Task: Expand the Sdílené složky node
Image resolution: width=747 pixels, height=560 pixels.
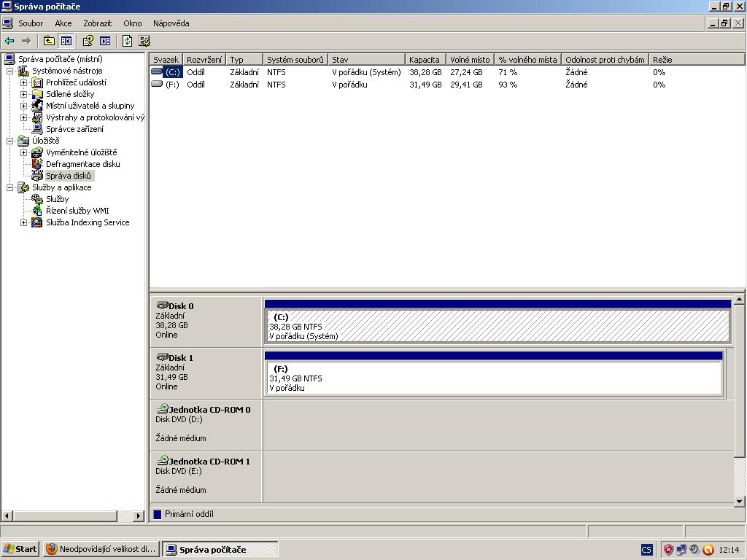Action: click(23, 94)
